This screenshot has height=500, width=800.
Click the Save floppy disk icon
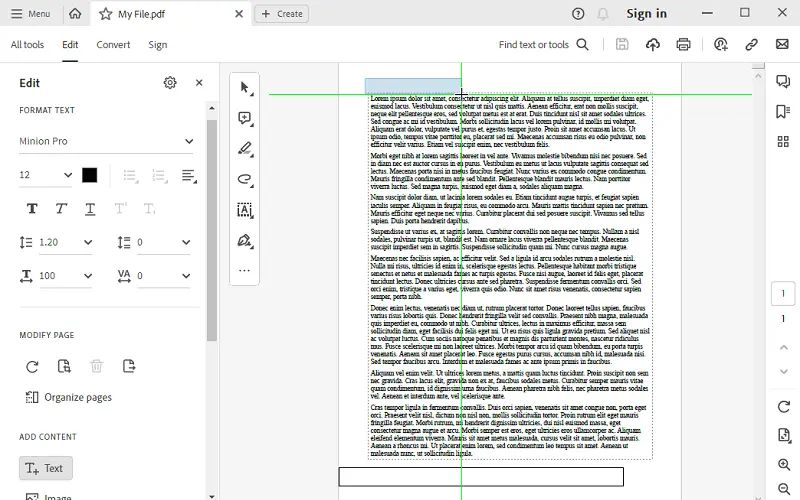(x=622, y=44)
